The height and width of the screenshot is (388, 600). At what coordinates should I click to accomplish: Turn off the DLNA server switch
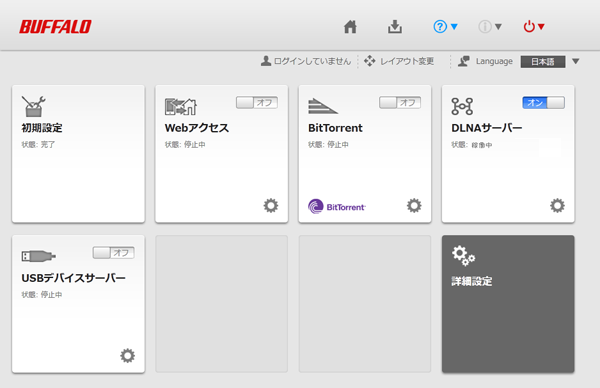tap(543, 103)
